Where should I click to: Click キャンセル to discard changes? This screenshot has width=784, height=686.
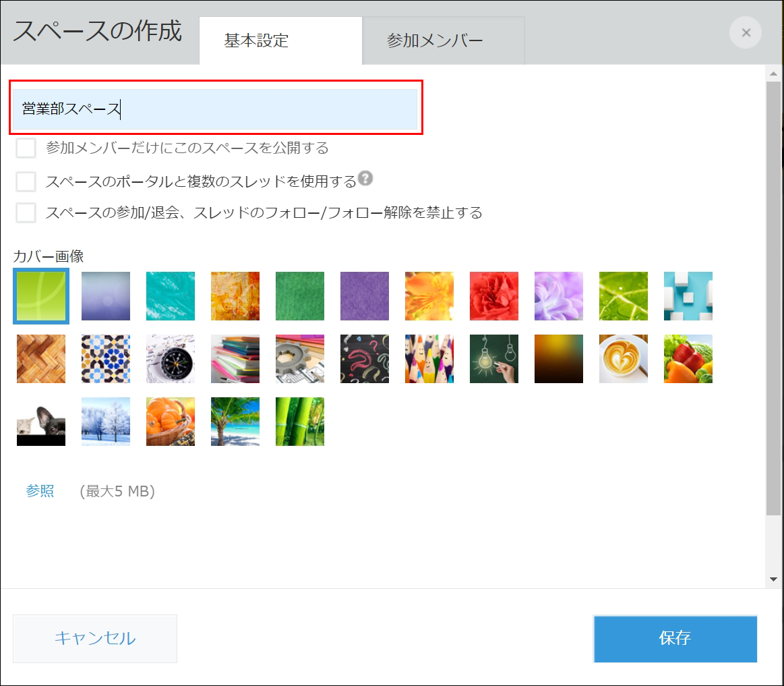pos(94,639)
